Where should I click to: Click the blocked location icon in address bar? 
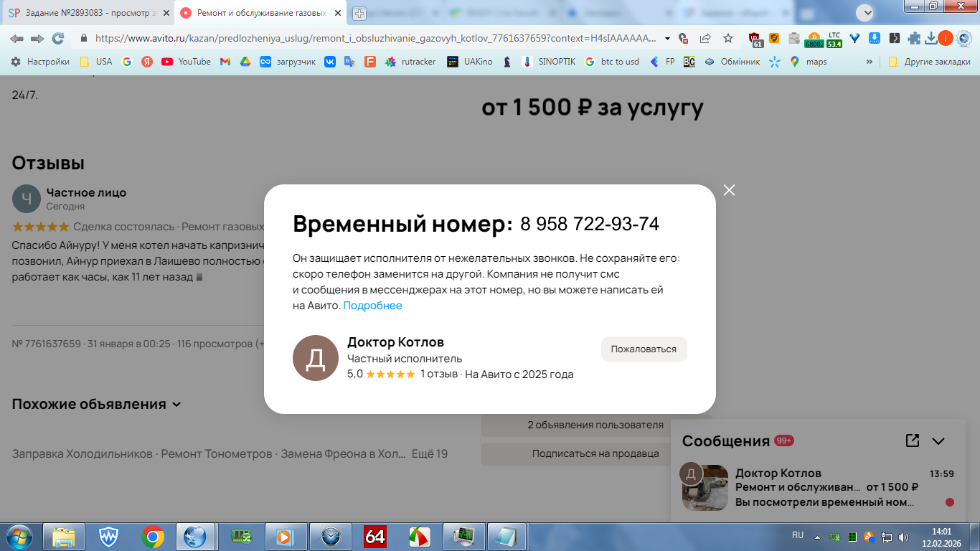pos(684,39)
